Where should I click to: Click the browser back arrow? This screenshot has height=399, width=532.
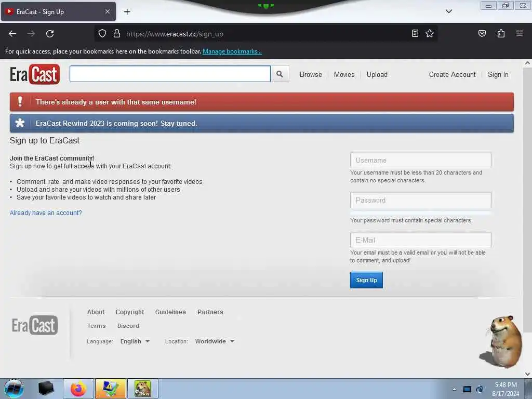pos(12,34)
